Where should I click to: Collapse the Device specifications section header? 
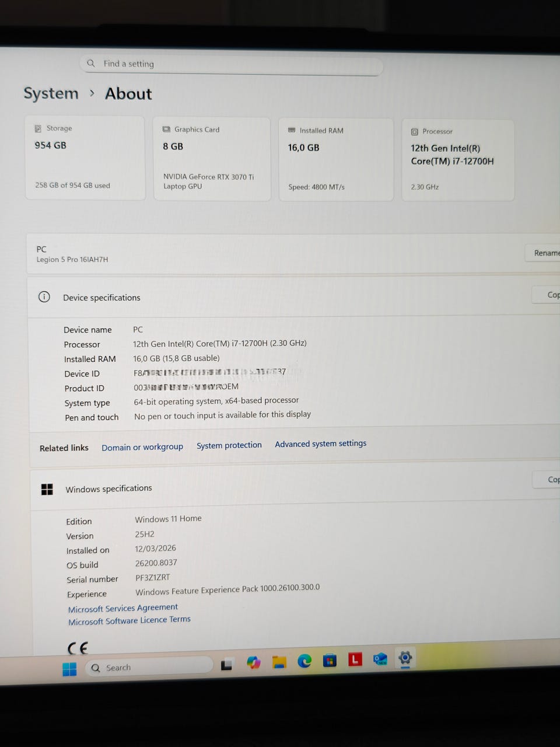(x=294, y=296)
